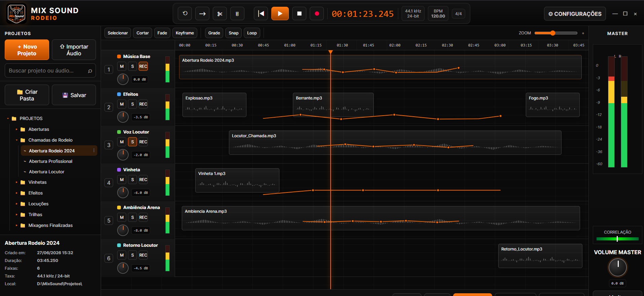Expand the Vinhetas folder
The height and width of the screenshot is (296, 644).
(x=16, y=182)
